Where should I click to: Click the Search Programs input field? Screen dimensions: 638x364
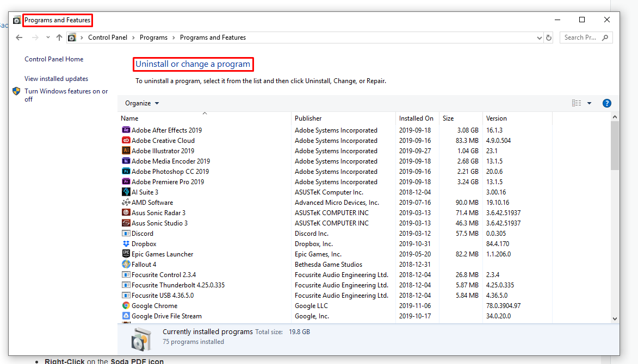(x=581, y=37)
